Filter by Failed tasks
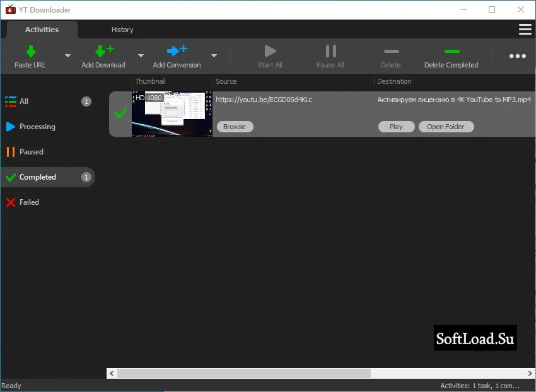536x392 pixels. [48, 202]
